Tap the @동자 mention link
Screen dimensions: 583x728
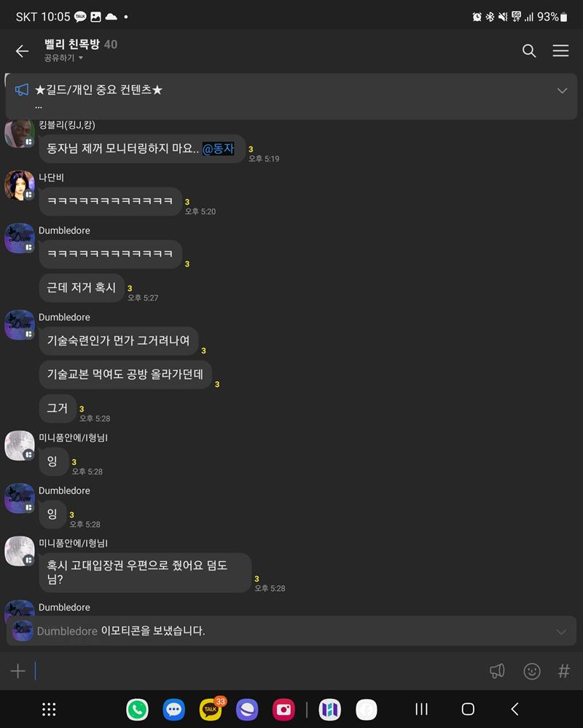point(218,149)
